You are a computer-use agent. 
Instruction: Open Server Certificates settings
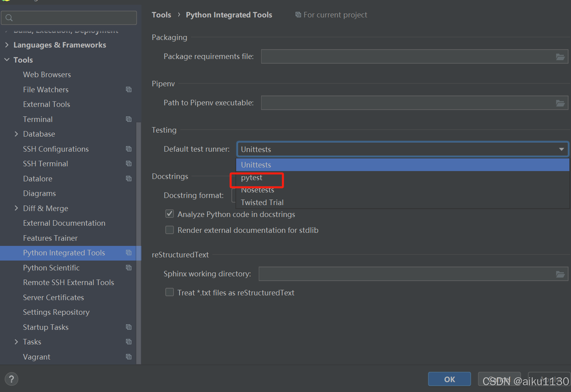pos(53,297)
